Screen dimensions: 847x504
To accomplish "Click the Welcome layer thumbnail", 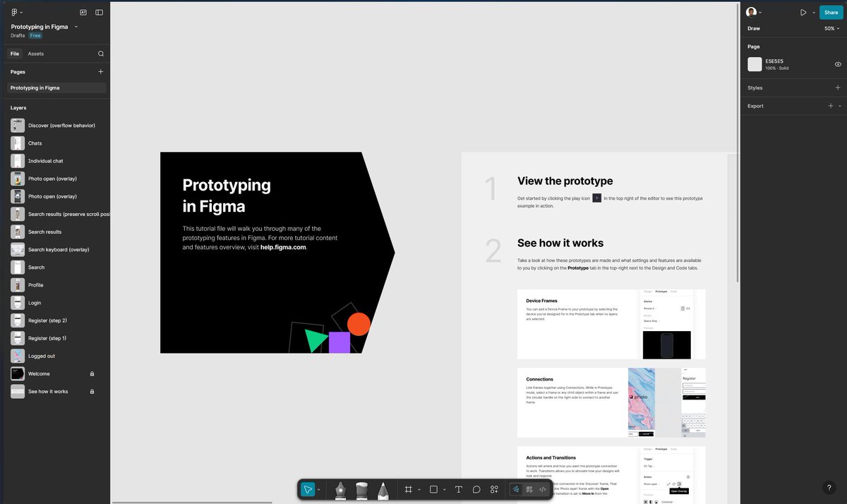I will [18, 373].
